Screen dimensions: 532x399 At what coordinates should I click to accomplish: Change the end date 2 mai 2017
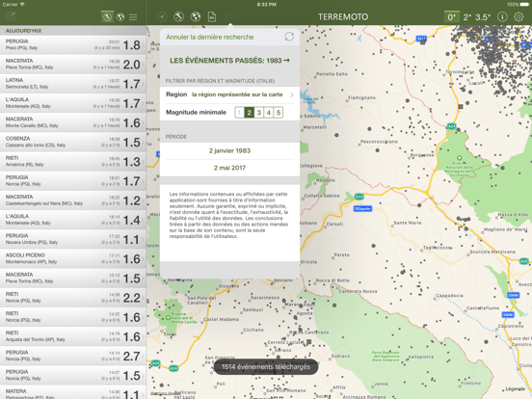[229, 168]
